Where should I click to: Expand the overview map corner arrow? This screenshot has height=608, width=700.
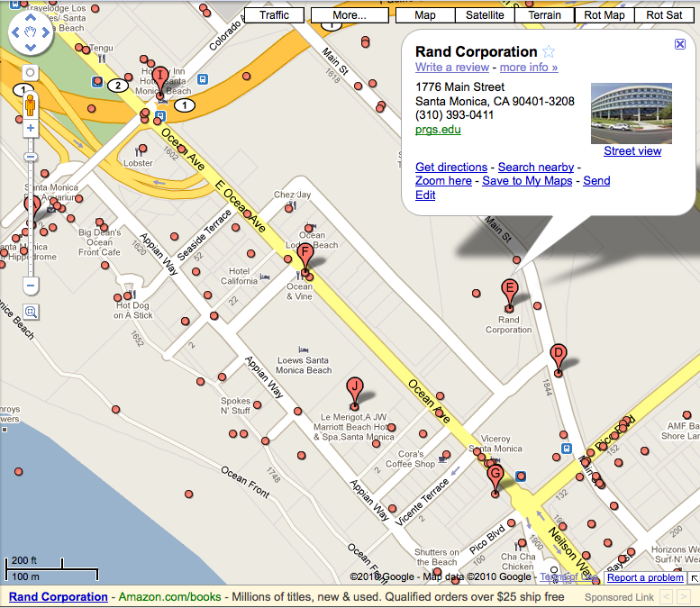(693, 578)
